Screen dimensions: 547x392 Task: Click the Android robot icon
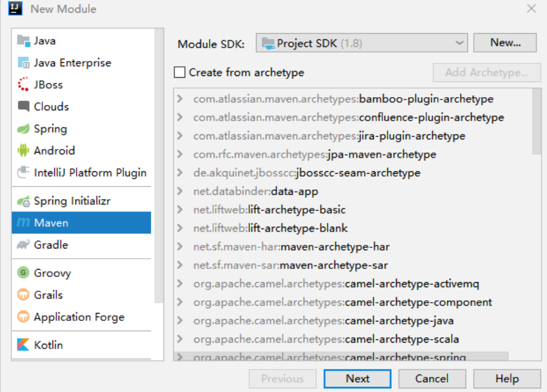(24, 151)
